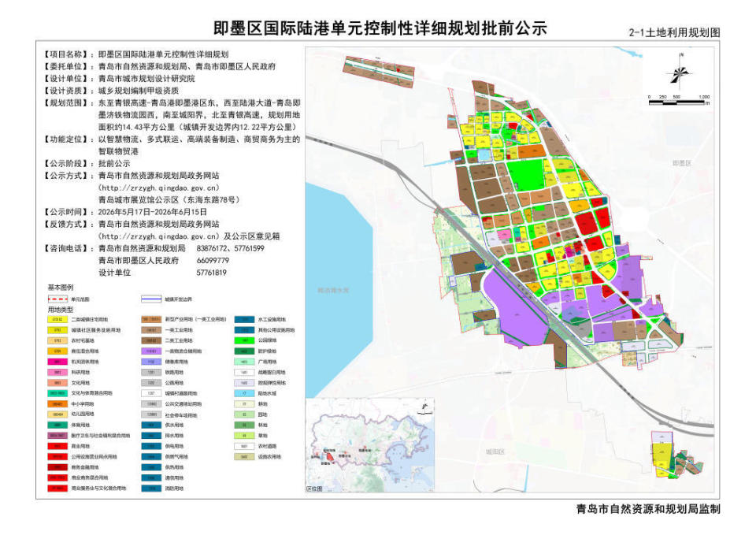
Task: Click the 项目名称 line in the info panel
Action: 136,54
